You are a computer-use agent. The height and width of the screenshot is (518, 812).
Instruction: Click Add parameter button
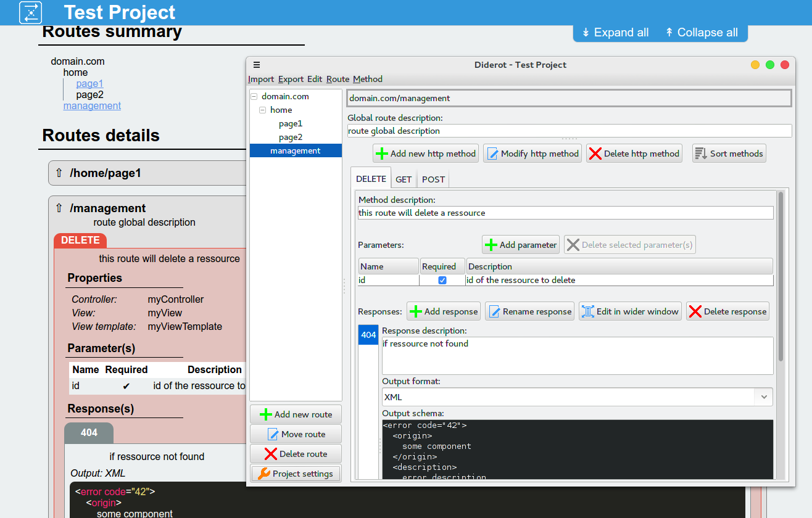(521, 245)
